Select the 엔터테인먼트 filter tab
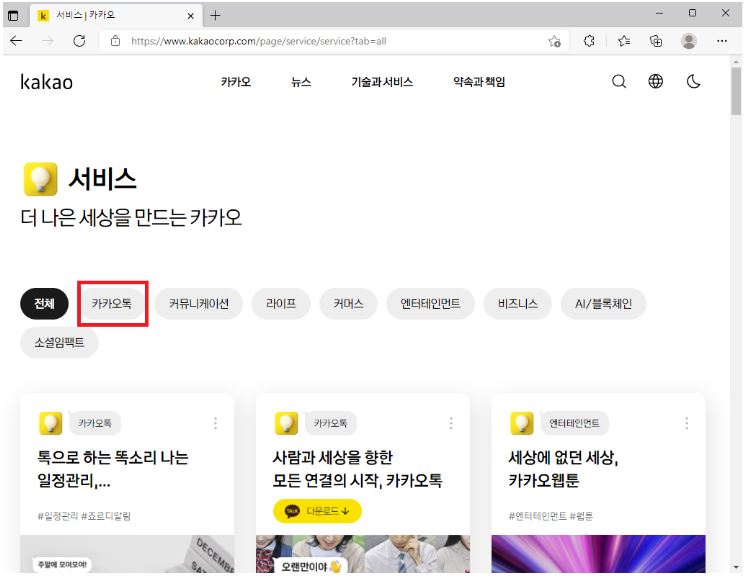 coord(430,304)
